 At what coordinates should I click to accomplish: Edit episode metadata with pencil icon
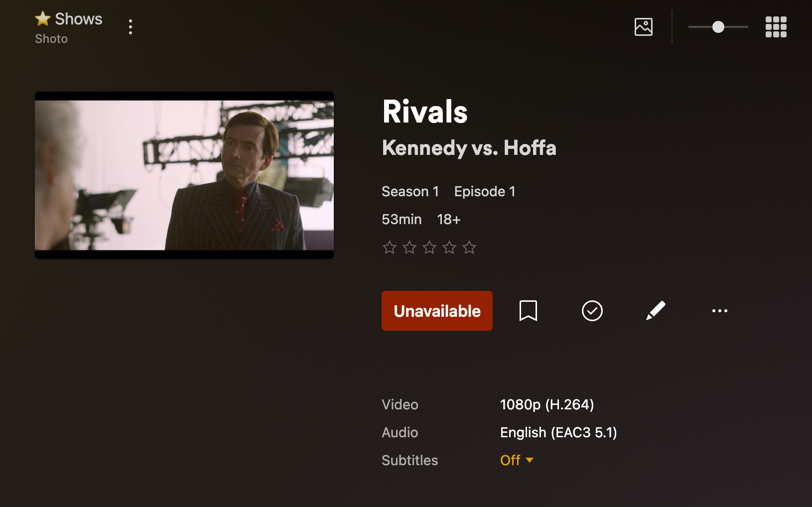pyautogui.click(x=656, y=311)
